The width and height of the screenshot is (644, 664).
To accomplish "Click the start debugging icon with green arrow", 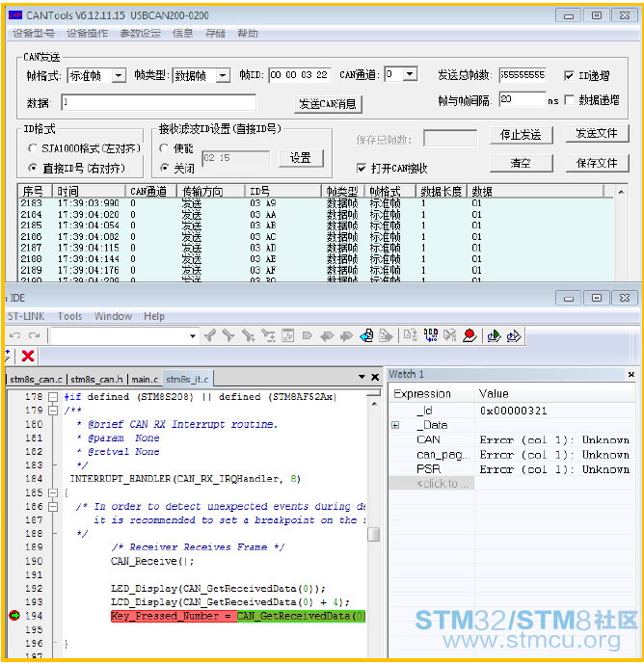I will pyautogui.click(x=494, y=335).
